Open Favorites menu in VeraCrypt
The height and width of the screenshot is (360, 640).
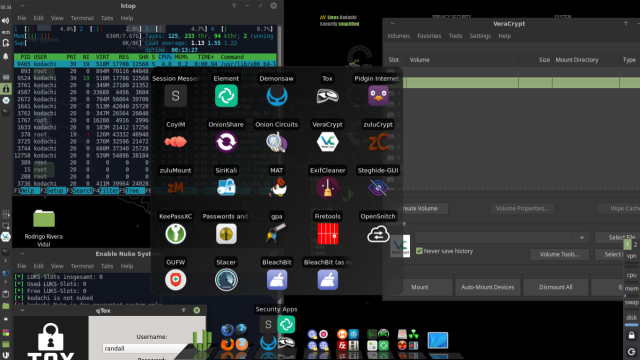(x=429, y=36)
